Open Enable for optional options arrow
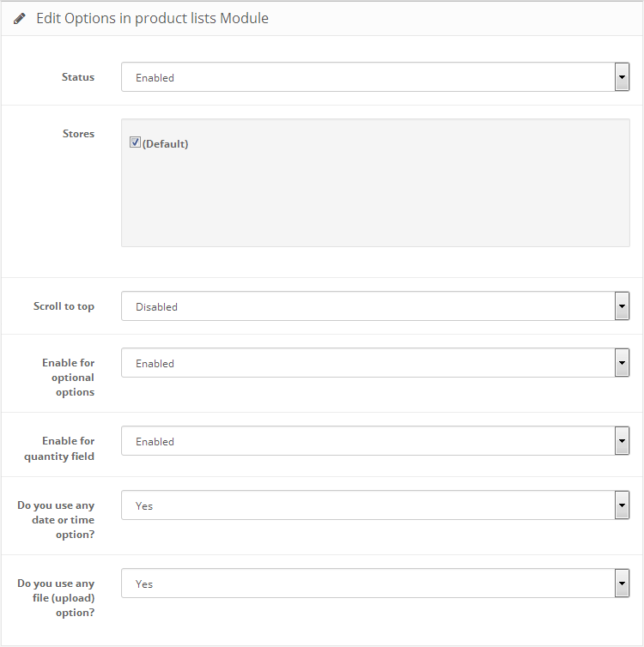Image resolution: width=644 pixels, height=647 pixels. point(622,363)
